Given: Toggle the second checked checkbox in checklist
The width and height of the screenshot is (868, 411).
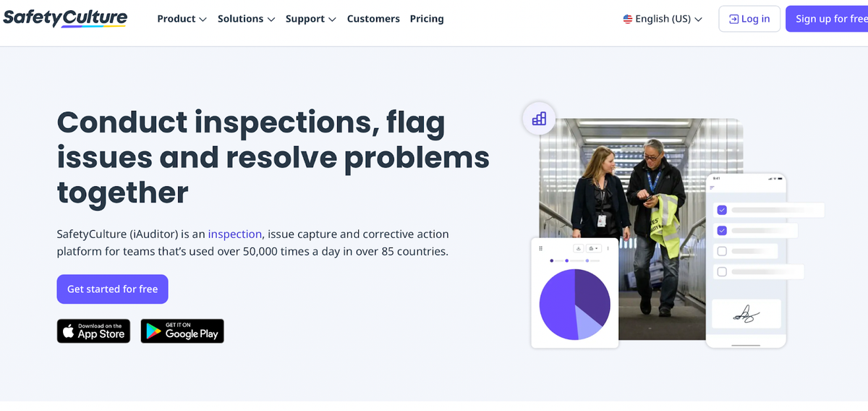Looking at the screenshot, I should pos(722,231).
